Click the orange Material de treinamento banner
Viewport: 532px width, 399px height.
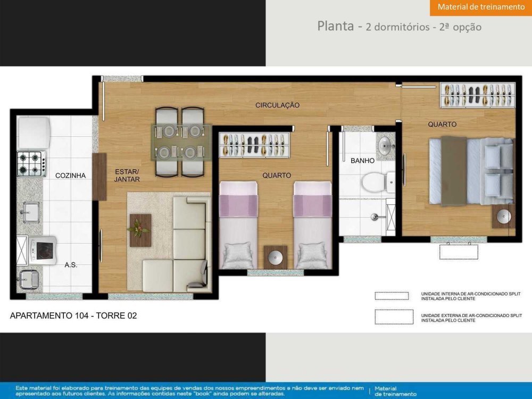click(481, 7)
